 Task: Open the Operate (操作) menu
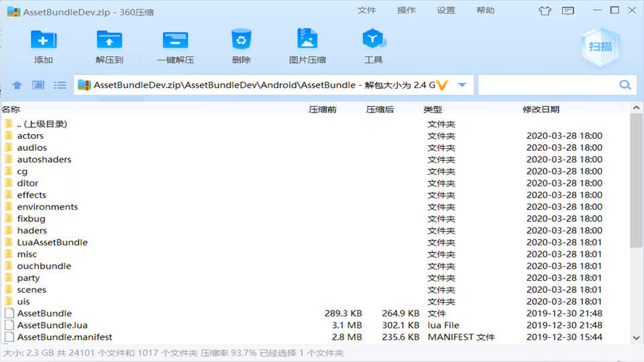pyautogui.click(x=407, y=10)
